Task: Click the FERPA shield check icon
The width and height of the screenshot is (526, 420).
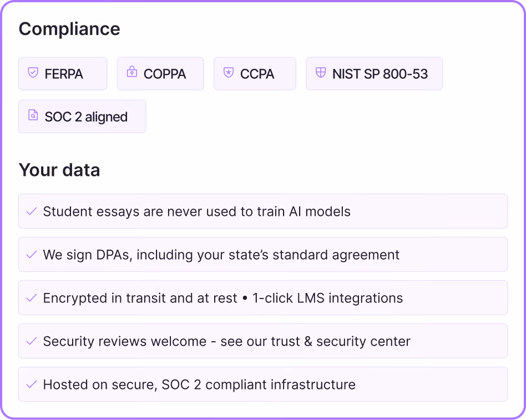Action: point(33,72)
